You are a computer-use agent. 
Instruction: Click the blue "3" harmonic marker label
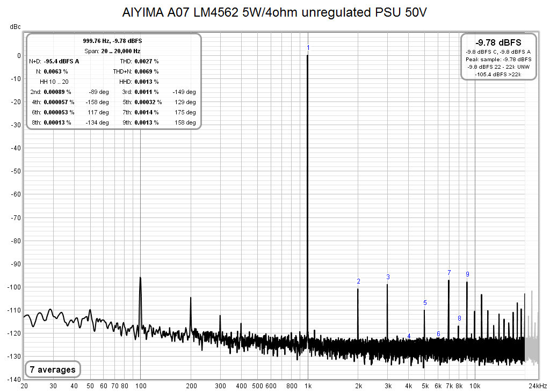pos(388,277)
